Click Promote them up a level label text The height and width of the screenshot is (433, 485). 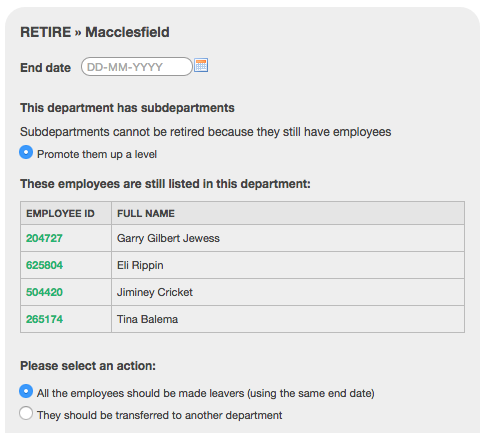[x=97, y=154]
